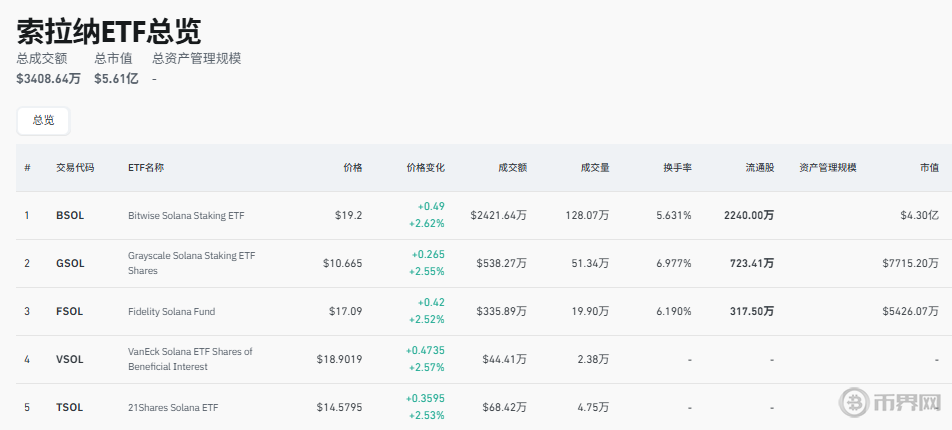Click Bitwise Solana Staking ETF name
The height and width of the screenshot is (430, 952).
coord(186,215)
